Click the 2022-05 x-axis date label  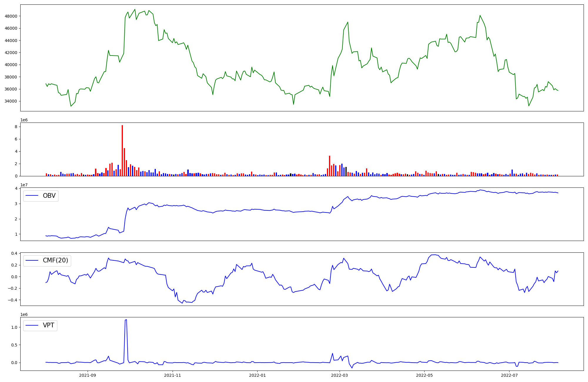[x=424, y=375]
